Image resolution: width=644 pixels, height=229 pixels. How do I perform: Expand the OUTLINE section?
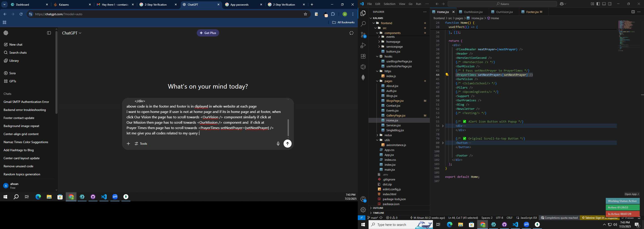[x=399, y=208]
